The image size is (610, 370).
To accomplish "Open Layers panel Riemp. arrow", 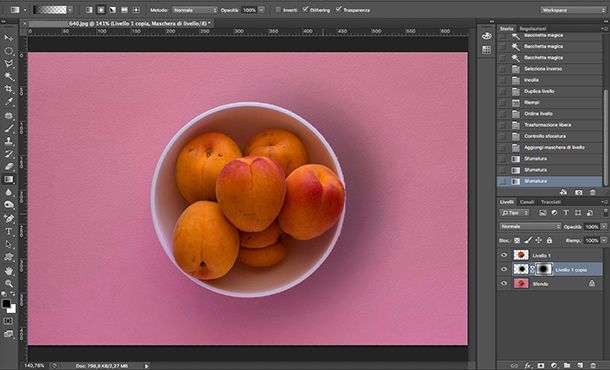I will (x=604, y=240).
